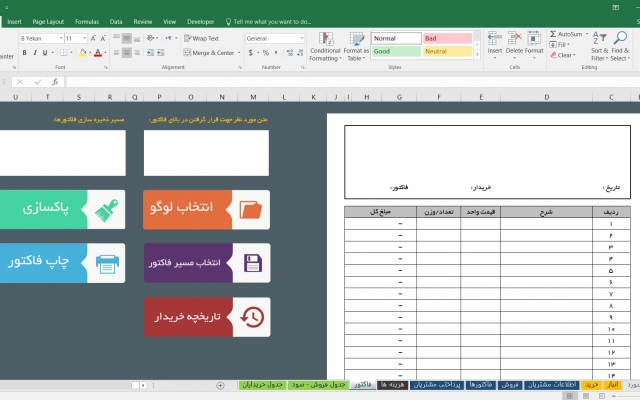Click the Increase Indent icon

(x=160, y=53)
